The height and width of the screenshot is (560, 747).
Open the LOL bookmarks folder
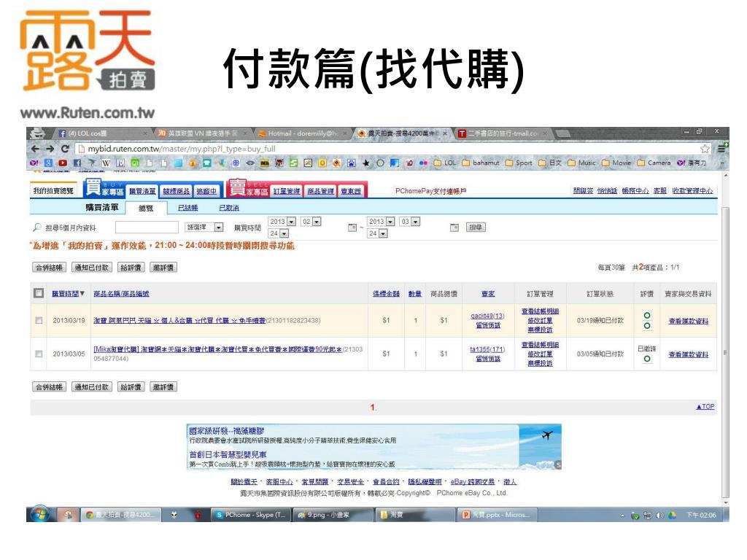coord(444,163)
